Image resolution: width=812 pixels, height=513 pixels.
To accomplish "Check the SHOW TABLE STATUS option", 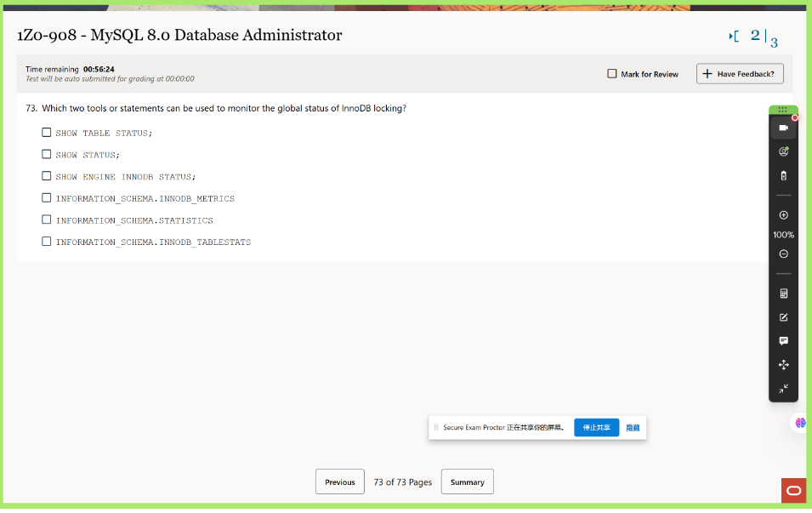I will click(x=46, y=133).
